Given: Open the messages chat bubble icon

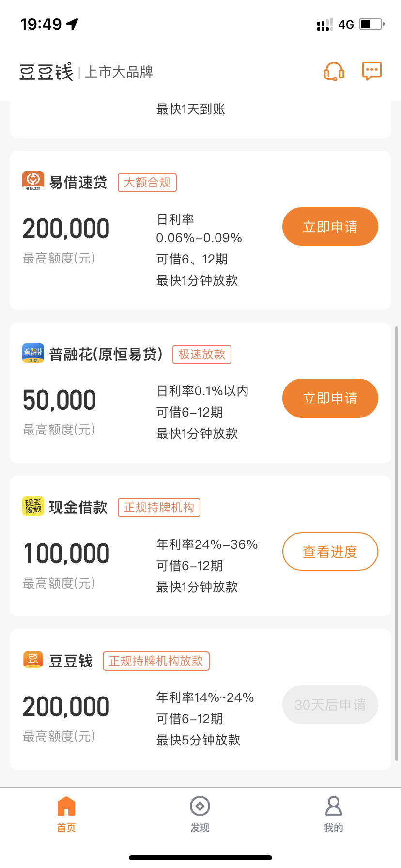Looking at the screenshot, I should click(372, 71).
